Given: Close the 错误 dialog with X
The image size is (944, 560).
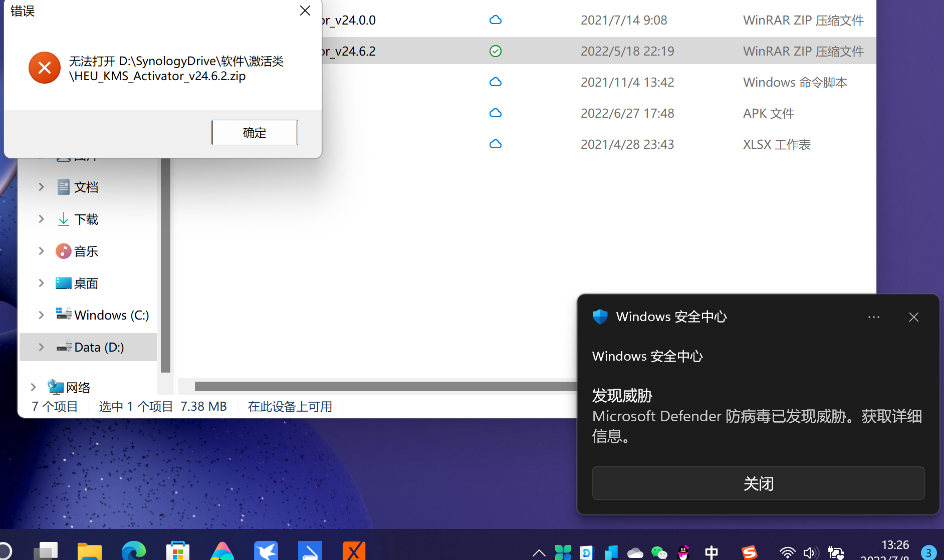Looking at the screenshot, I should [305, 11].
